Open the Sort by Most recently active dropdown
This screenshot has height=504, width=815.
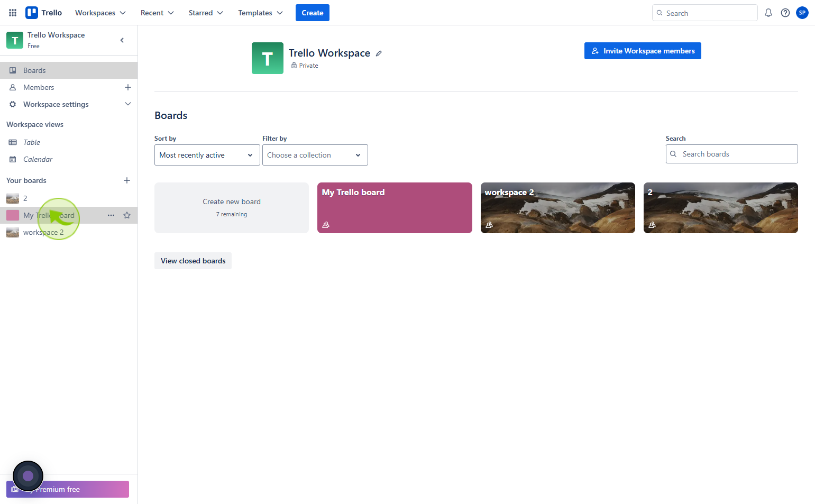[x=207, y=155]
